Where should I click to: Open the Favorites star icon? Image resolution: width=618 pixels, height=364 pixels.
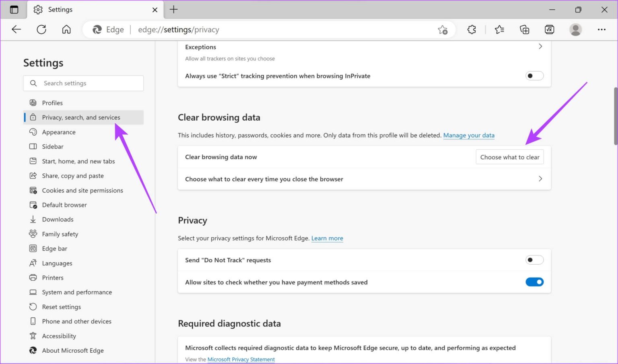499,29
